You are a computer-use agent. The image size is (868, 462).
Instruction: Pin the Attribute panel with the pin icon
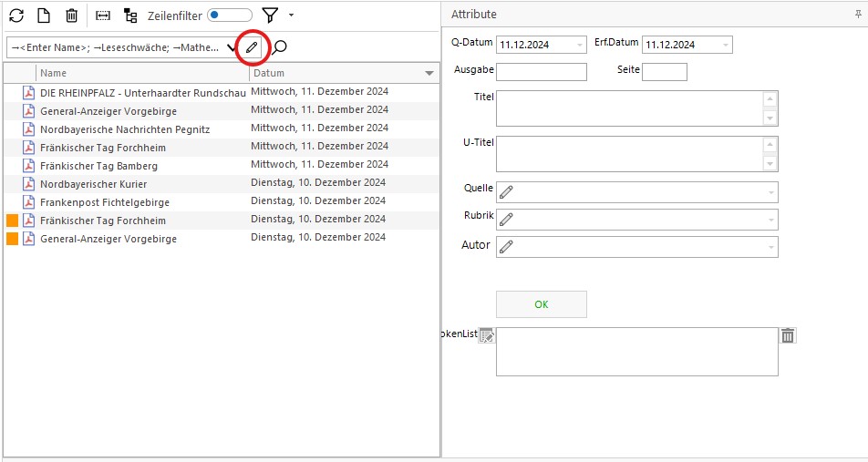[857, 15]
